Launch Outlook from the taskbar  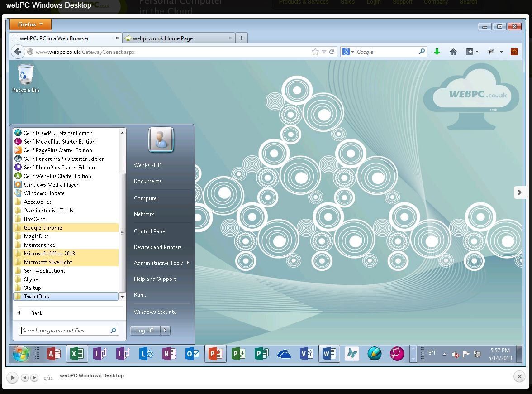click(192, 354)
